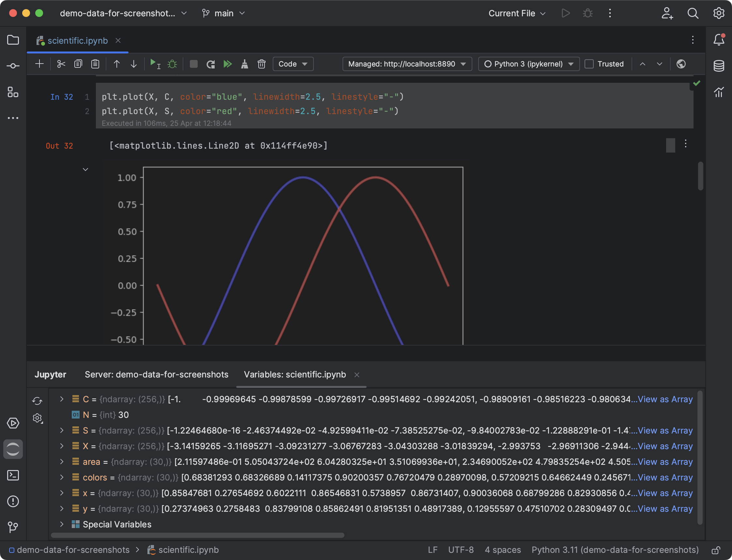Viewport: 732px width, 560px height.
Task: Cut the selected cell
Action: (61, 64)
